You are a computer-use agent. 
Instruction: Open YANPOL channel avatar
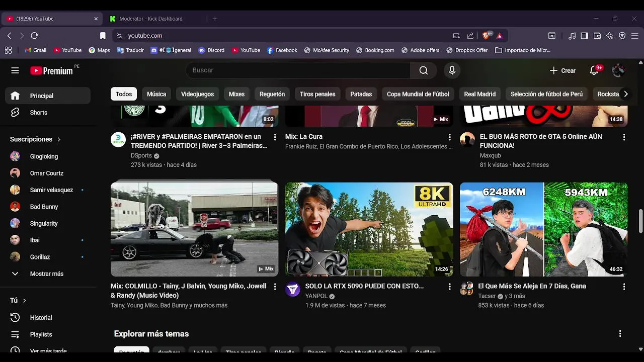point(293,289)
